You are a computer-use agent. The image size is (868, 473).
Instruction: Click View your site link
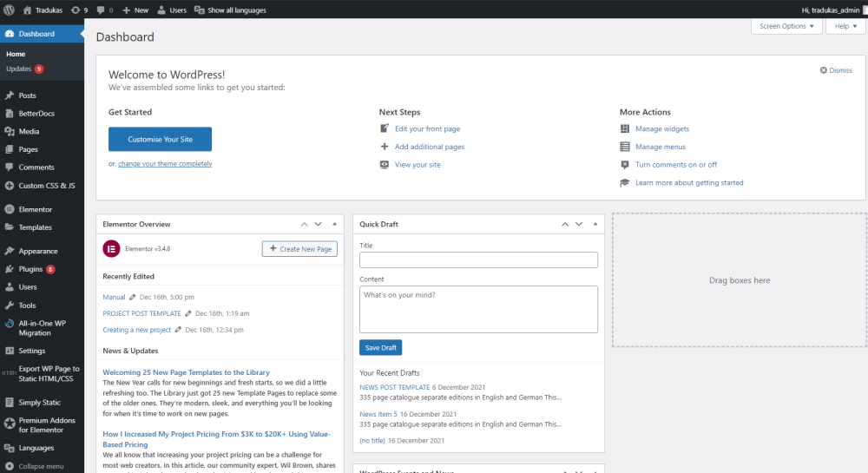418,165
